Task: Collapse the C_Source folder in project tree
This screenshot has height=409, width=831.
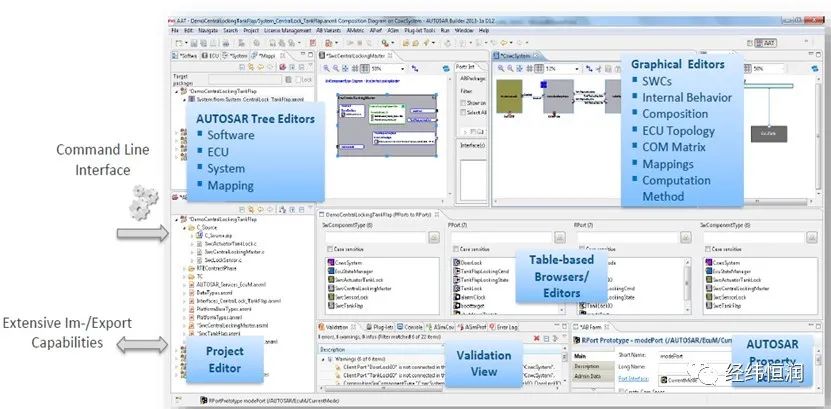Action: pyautogui.click(x=184, y=227)
